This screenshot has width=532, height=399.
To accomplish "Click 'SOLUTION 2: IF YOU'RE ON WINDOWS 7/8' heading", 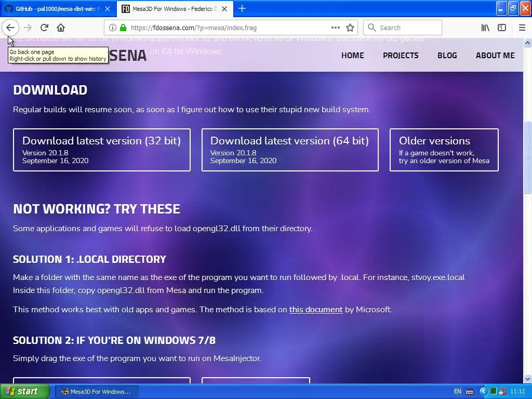I will click(x=114, y=340).
